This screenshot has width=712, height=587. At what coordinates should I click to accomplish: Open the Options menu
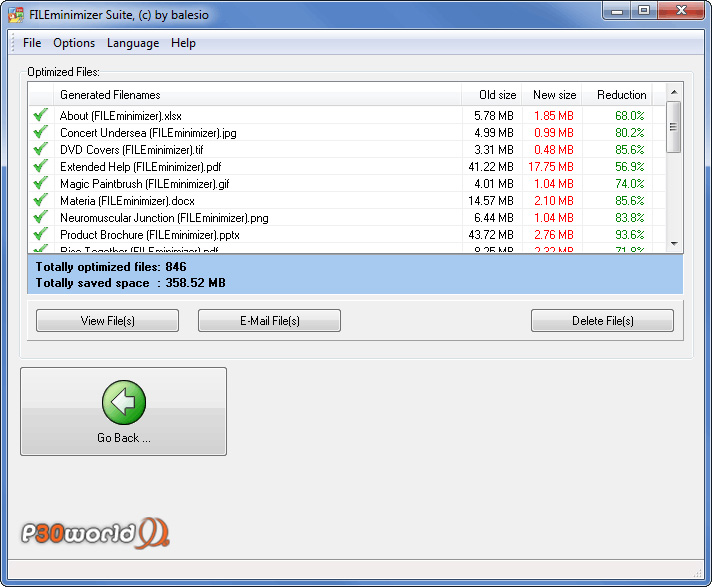coord(74,43)
